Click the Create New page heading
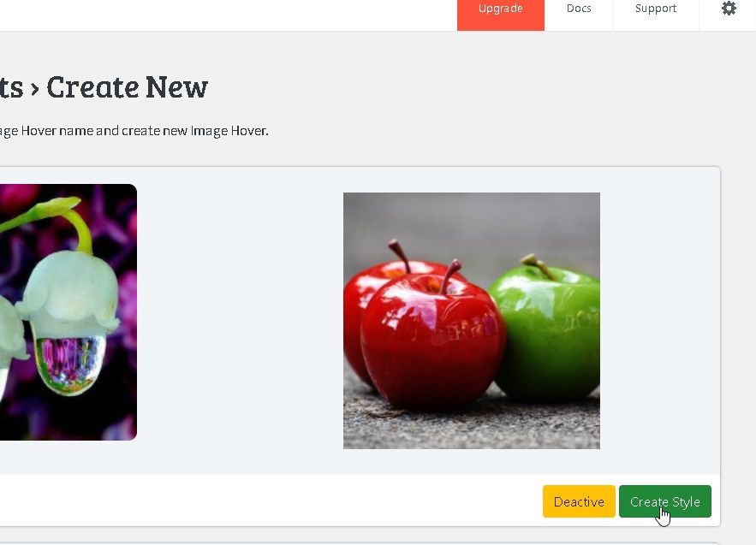Screen dimensions: 756x545 tap(128, 87)
